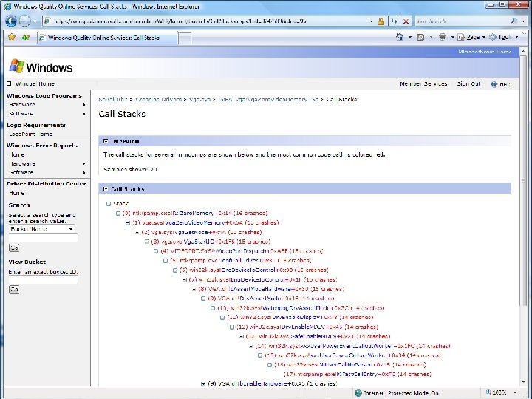This screenshot has width=532, height=399.
Task: Click the page vertical scrollbar up arrow
Action: click(523, 52)
